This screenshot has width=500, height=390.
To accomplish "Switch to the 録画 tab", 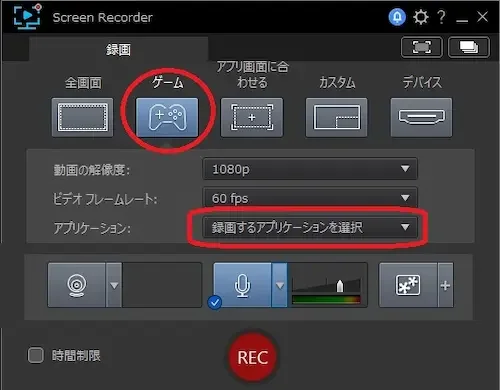I will (118, 49).
